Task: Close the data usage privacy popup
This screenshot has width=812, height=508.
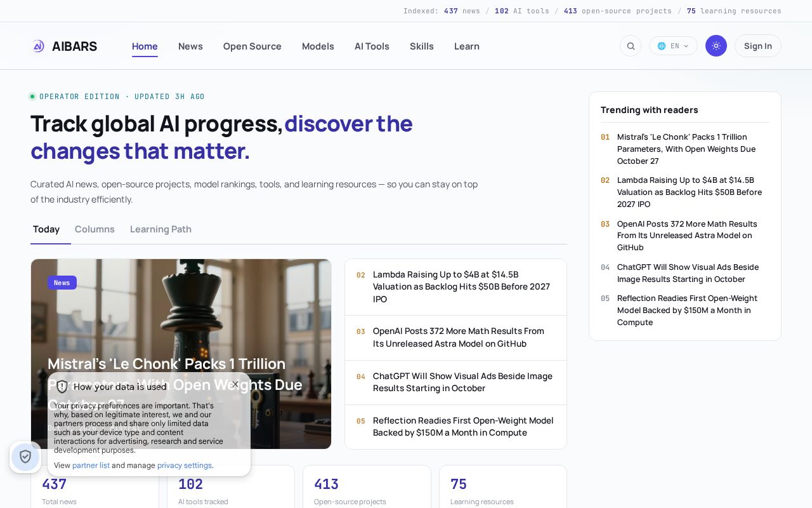Action: point(236,384)
